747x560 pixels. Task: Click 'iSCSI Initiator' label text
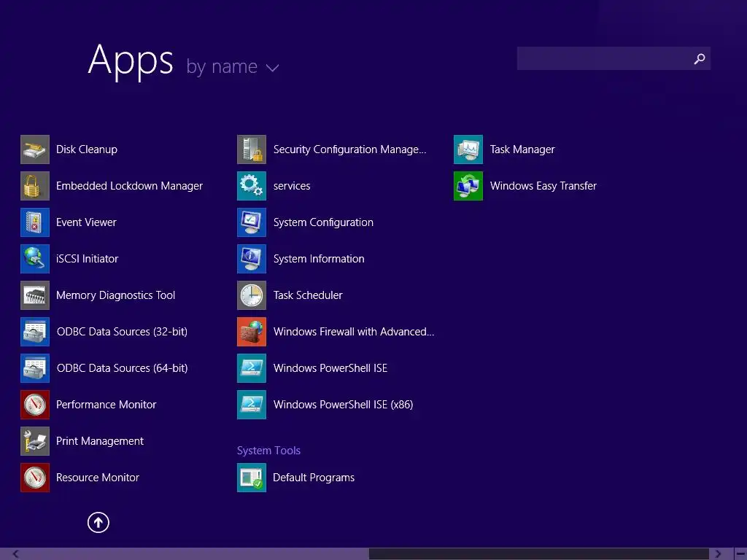pyautogui.click(x=88, y=259)
